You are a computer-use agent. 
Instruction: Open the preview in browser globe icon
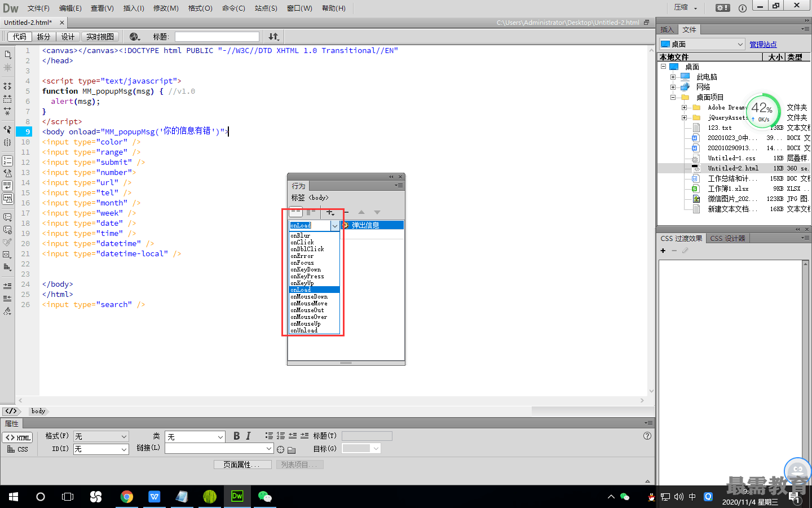point(134,37)
